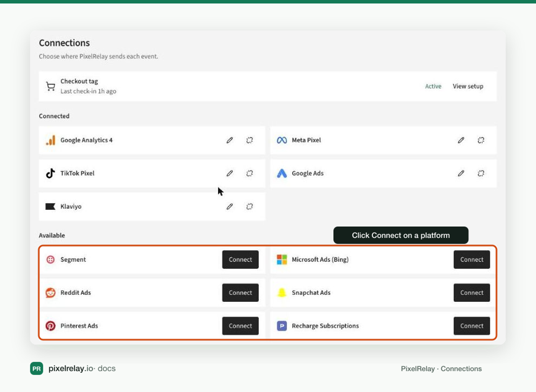
Task: Edit the Google Analytics 4 connection
Action: (230, 140)
